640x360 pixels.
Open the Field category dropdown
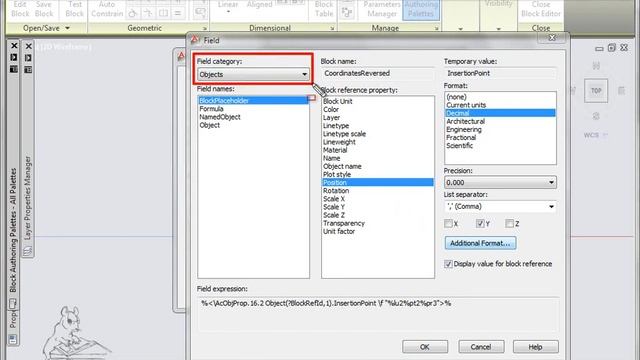point(253,74)
